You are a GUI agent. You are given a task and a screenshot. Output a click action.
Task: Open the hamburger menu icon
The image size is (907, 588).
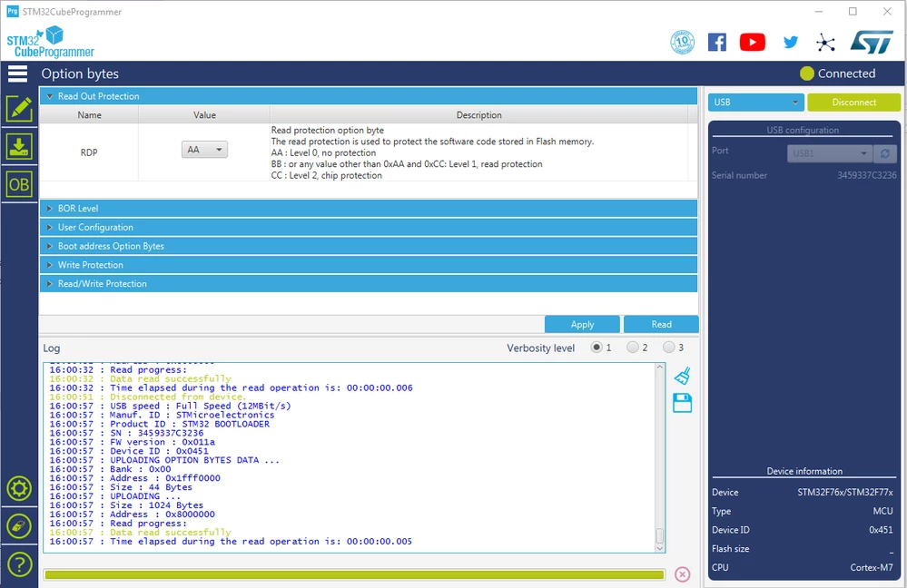tap(17, 73)
